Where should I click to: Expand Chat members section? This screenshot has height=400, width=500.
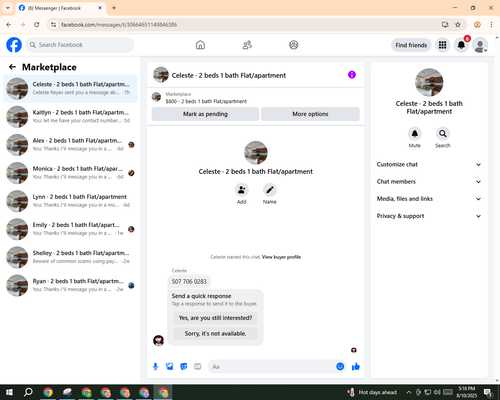[429, 182]
